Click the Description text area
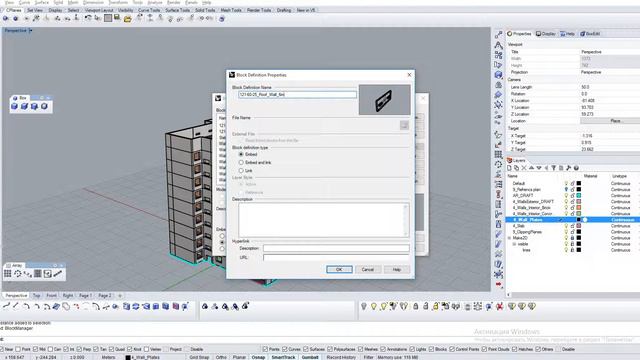640x360 pixels. (x=321, y=220)
